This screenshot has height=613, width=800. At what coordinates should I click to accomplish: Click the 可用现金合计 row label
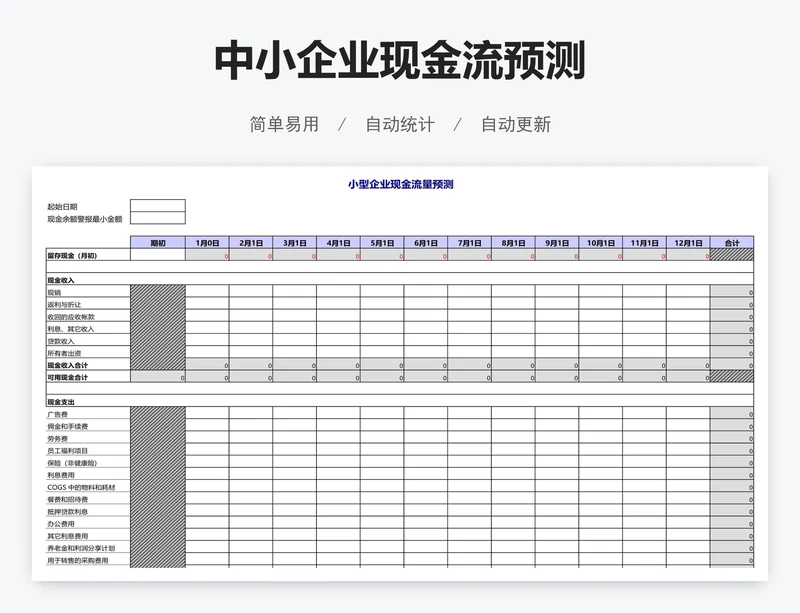point(67,377)
